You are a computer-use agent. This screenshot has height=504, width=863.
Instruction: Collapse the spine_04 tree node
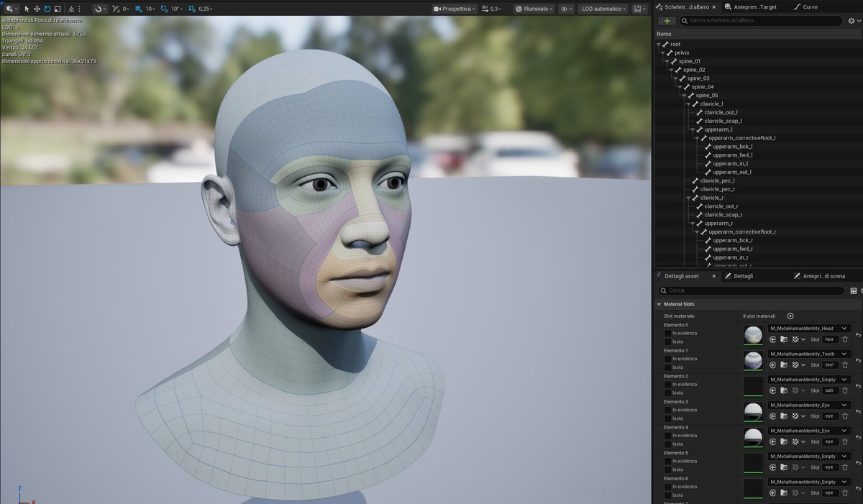coord(680,86)
